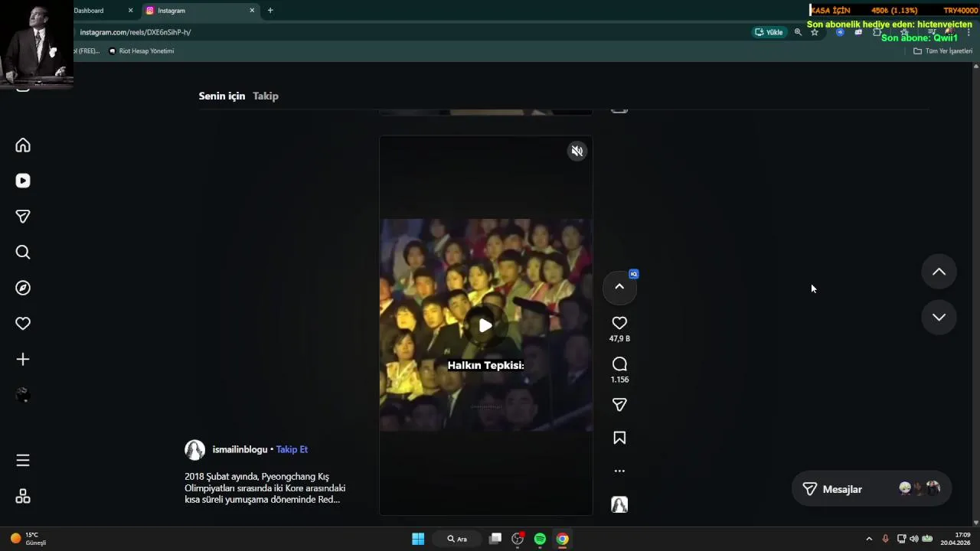Screen dimensions: 980x551
Task: Open the Chrome three-dot menu
Action: (x=969, y=32)
